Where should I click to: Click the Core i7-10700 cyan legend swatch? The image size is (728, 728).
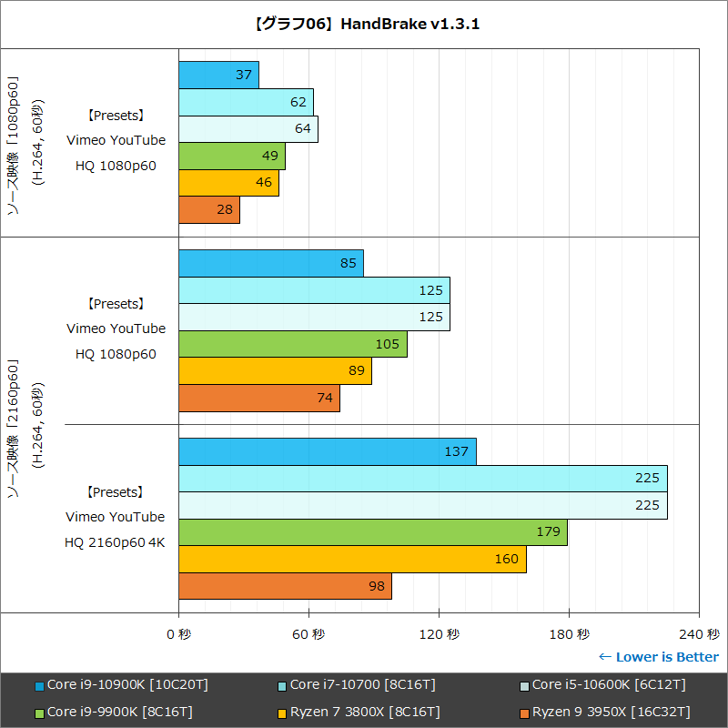coord(282,686)
